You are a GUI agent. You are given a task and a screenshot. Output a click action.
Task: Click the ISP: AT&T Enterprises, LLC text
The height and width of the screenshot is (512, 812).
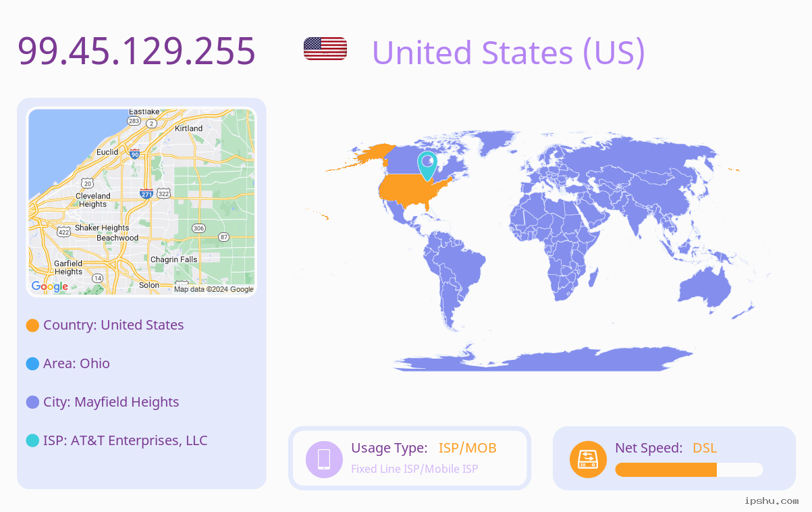pyautogui.click(x=126, y=440)
